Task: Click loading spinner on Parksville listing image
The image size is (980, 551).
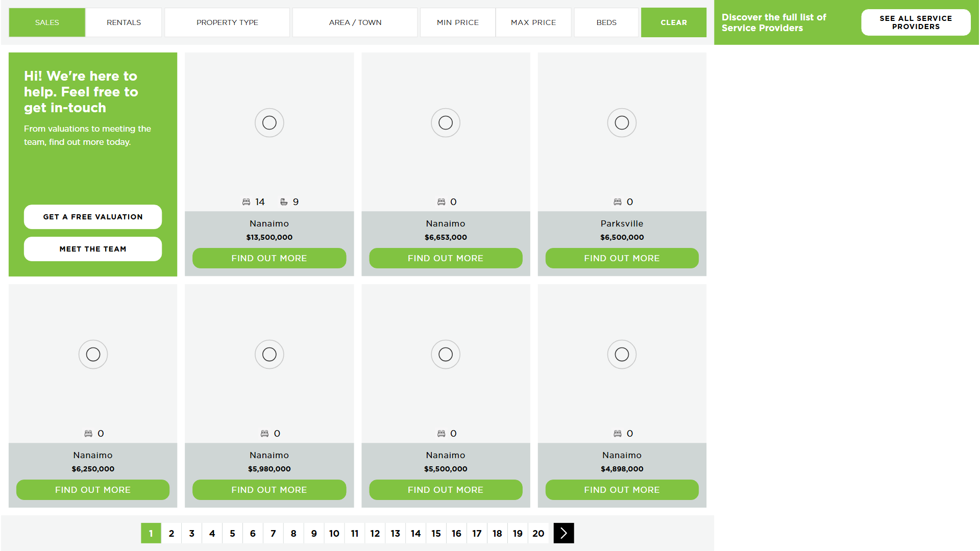Action: tap(622, 123)
